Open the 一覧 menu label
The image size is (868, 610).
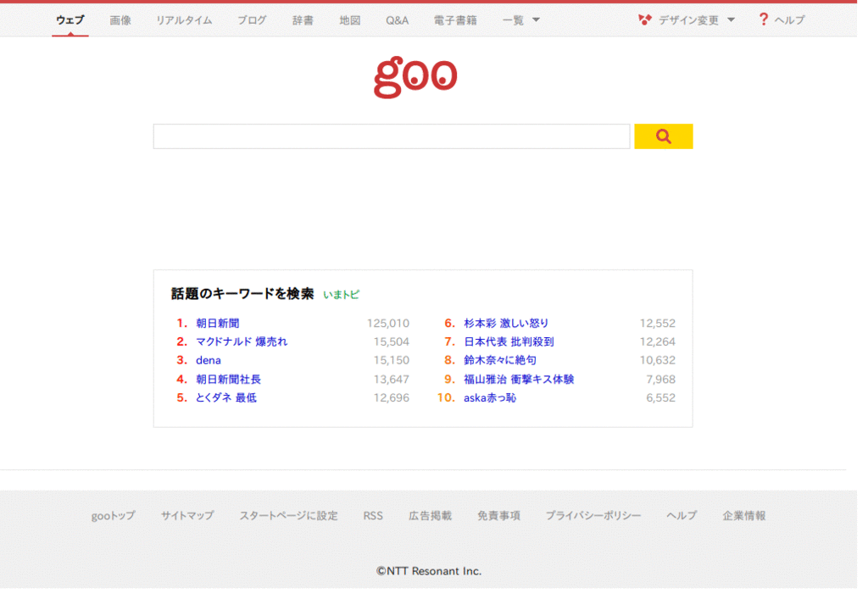[x=513, y=20]
